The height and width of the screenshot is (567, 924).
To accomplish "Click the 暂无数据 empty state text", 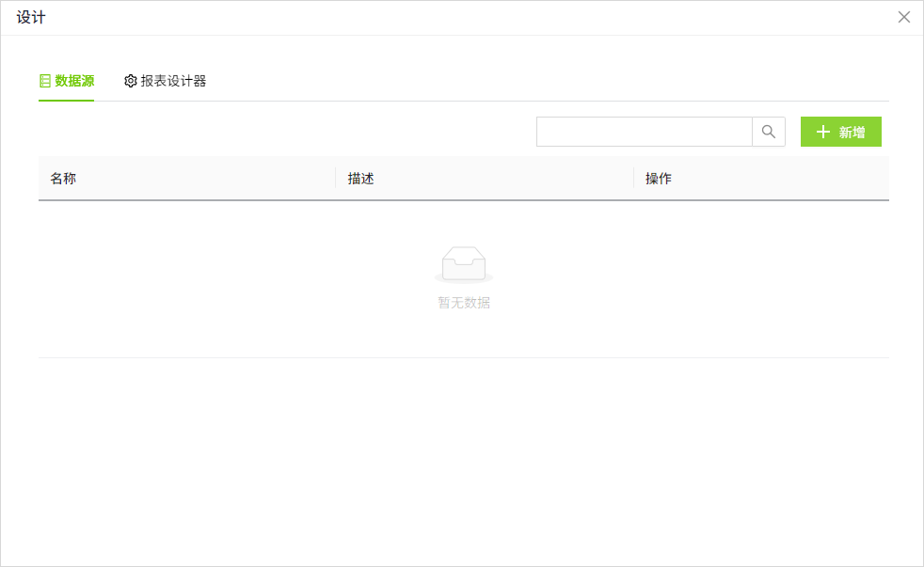I will click(463, 303).
